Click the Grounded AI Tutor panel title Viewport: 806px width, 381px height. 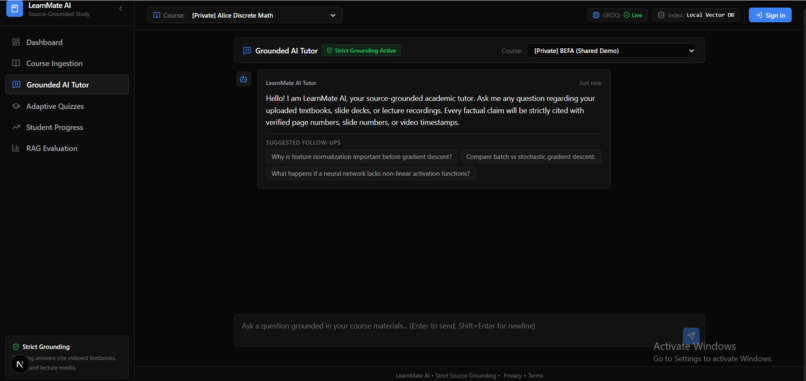(286, 51)
